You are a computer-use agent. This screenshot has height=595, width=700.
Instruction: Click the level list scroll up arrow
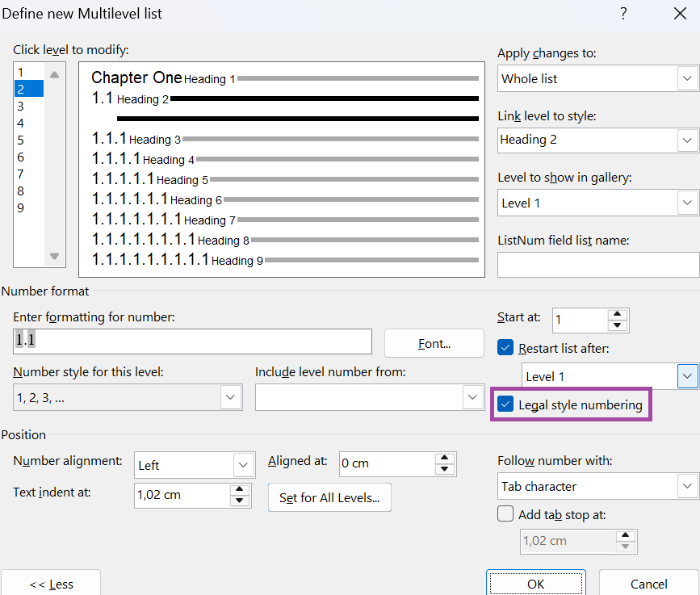point(54,74)
